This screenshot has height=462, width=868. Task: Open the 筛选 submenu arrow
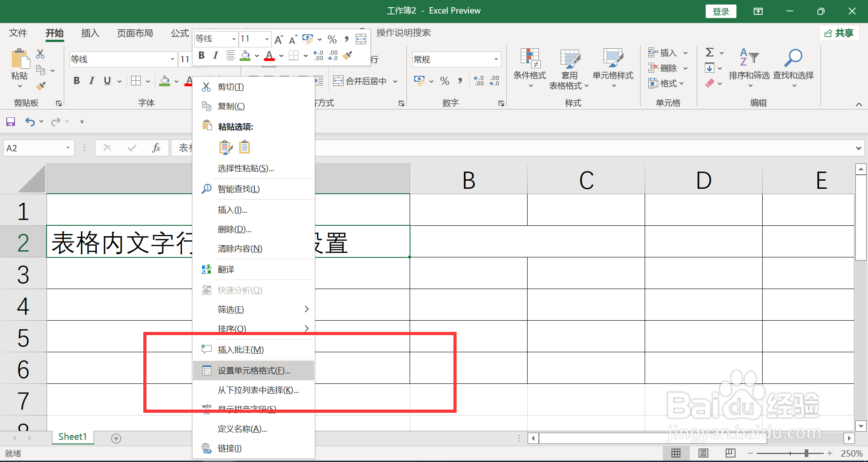(307, 309)
